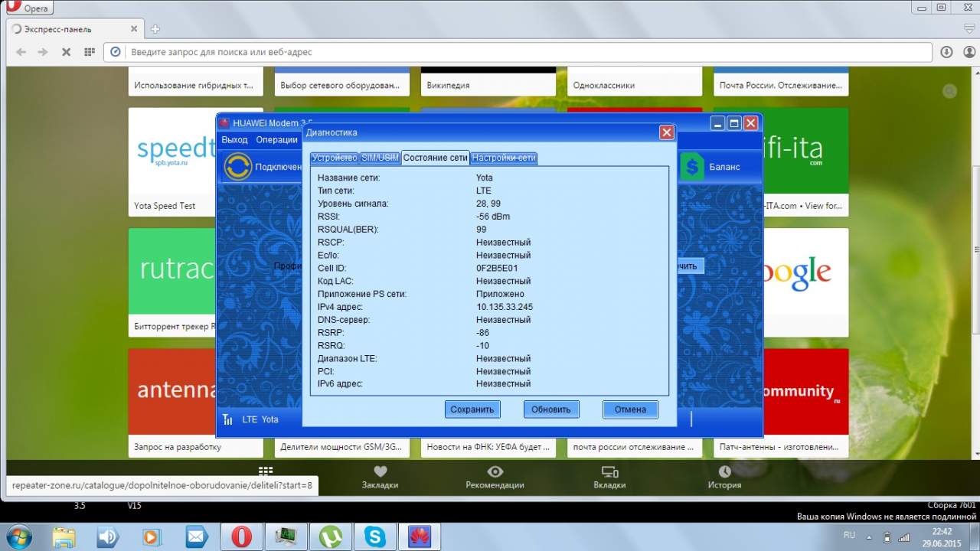
Task: Click the Отмена button
Action: 630,409
